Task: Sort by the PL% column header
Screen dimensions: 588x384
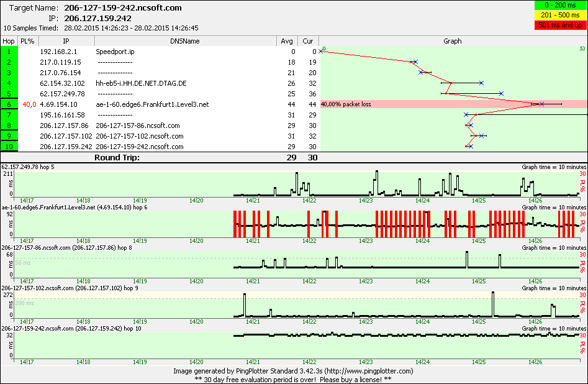Action: (x=27, y=41)
